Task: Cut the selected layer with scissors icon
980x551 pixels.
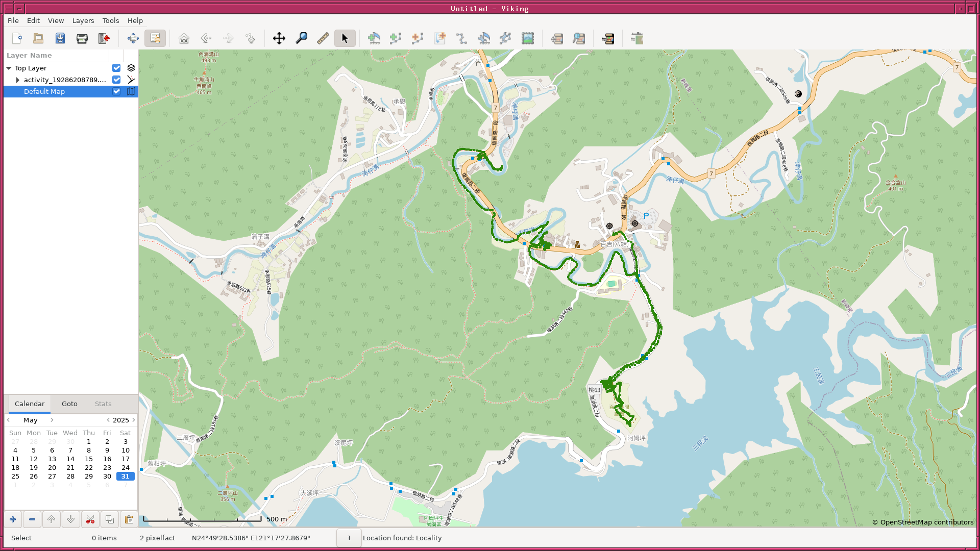Action: 90,519
